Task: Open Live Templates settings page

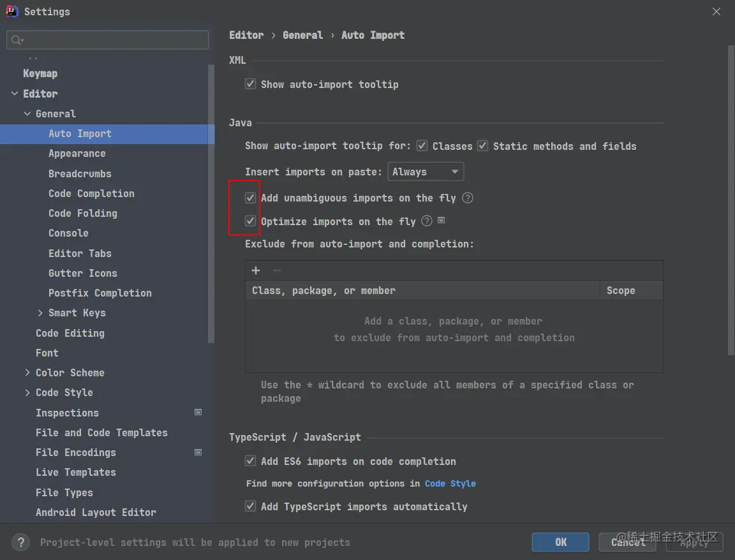Action: point(75,473)
